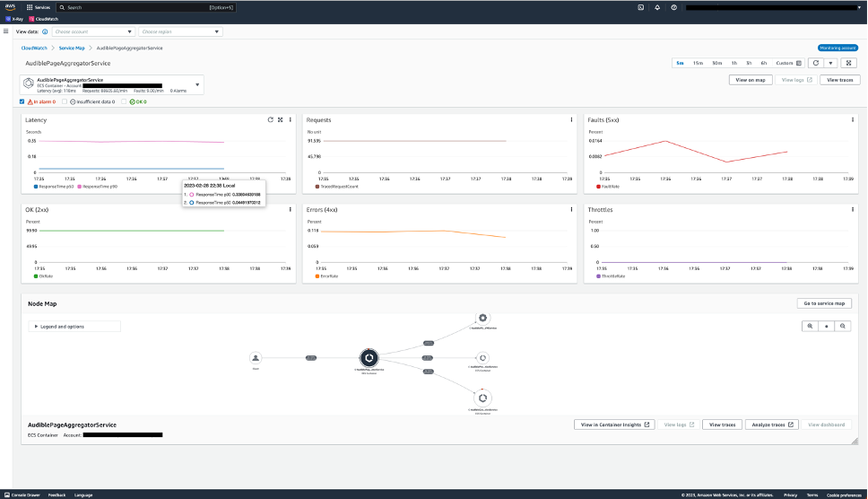Image resolution: width=868 pixels, height=499 pixels.
Task: Zoom in on the node map
Action: pyautogui.click(x=810, y=326)
